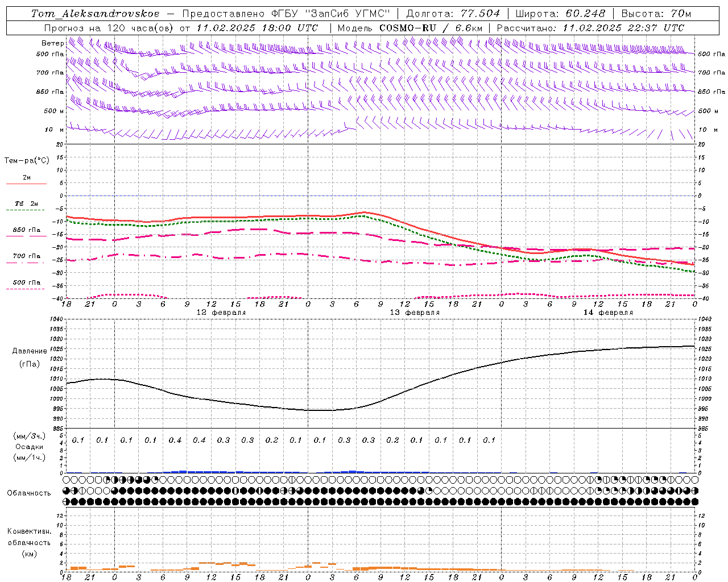Click the 500 м wind level label on left
Screen dimensions: 728x582
pyautogui.click(x=54, y=111)
